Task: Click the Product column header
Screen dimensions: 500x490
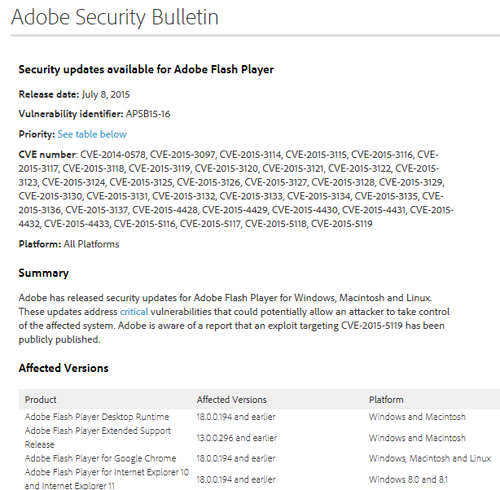Action: coord(40,399)
